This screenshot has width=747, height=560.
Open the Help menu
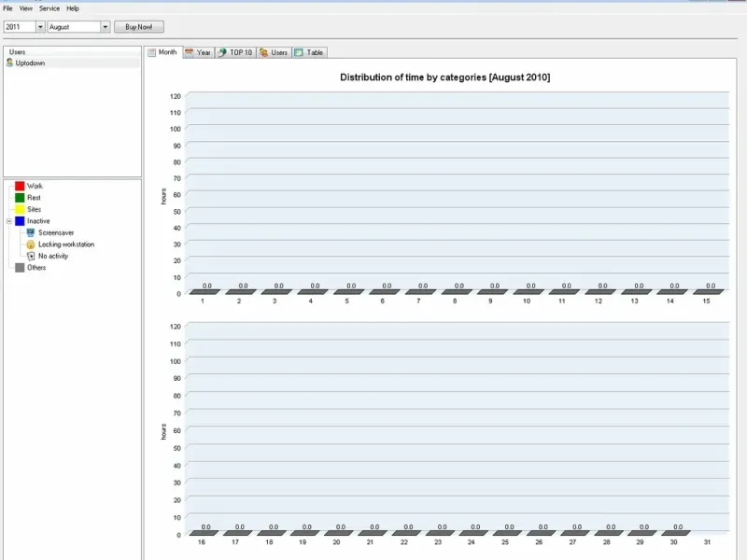coord(73,8)
